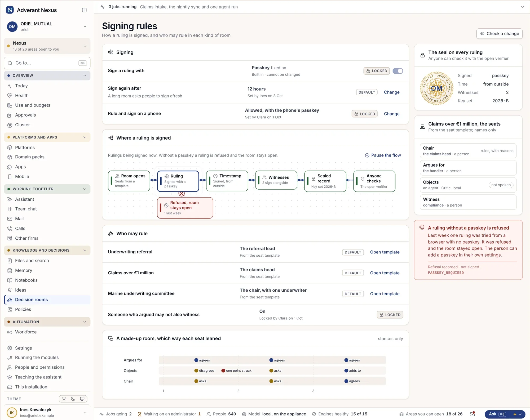Open the mail notification icon in status bar
This screenshot has width=530, height=420.
[472, 414]
